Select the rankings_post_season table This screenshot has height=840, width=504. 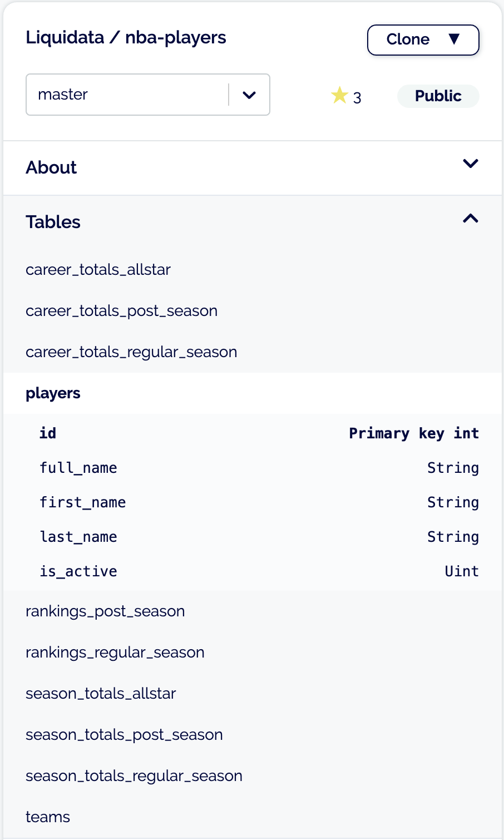(x=105, y=611)
